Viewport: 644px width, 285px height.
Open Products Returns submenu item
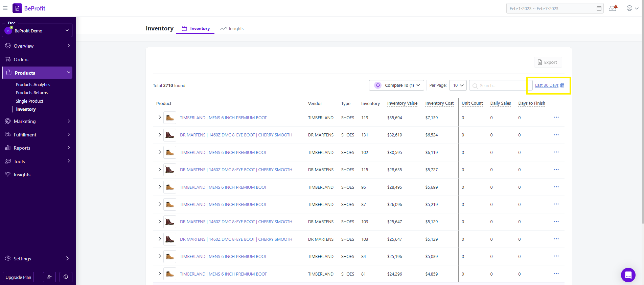[x=32, y=93]
